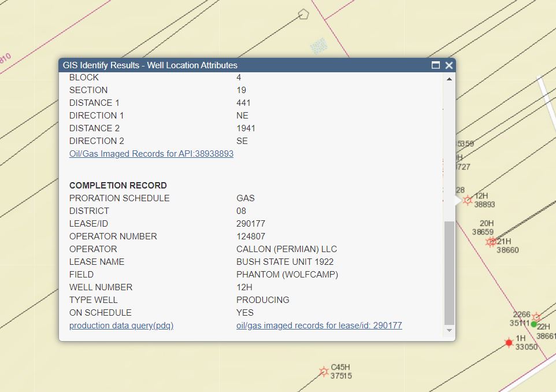The width and height of the screenshot is (556, 392).
Task: Maximize the GIS Identify Results dialog
Action: (435, 65)
